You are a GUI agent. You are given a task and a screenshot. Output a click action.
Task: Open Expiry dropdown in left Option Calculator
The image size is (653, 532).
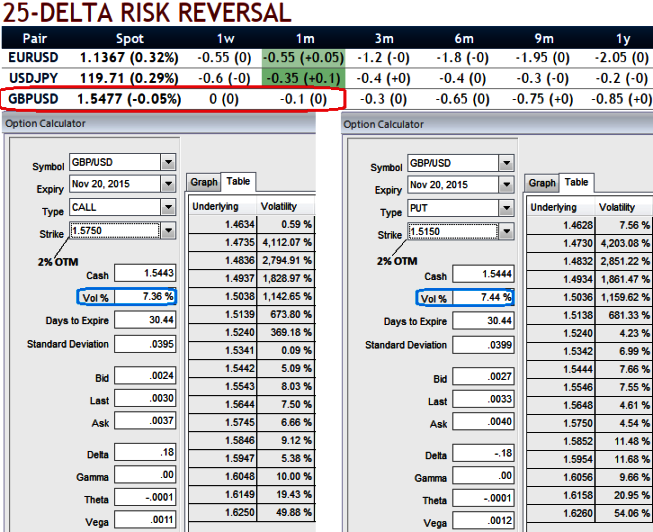click(168, 184)
